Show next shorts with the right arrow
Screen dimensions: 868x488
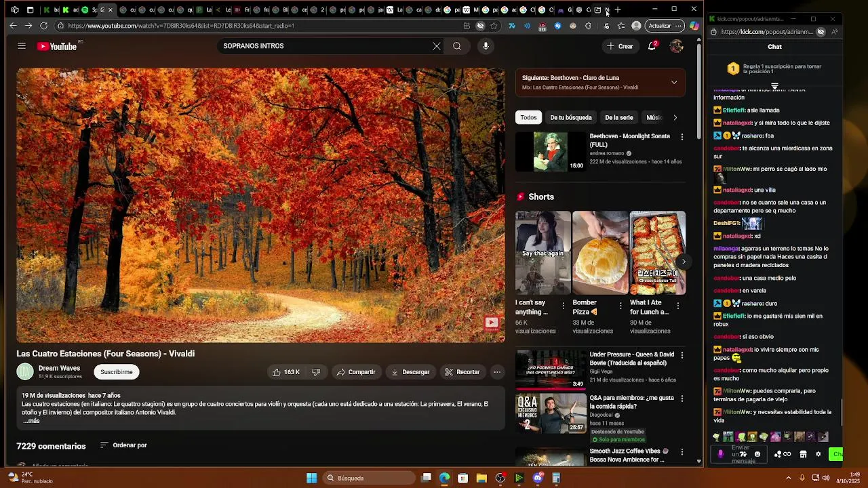(683, 262)
